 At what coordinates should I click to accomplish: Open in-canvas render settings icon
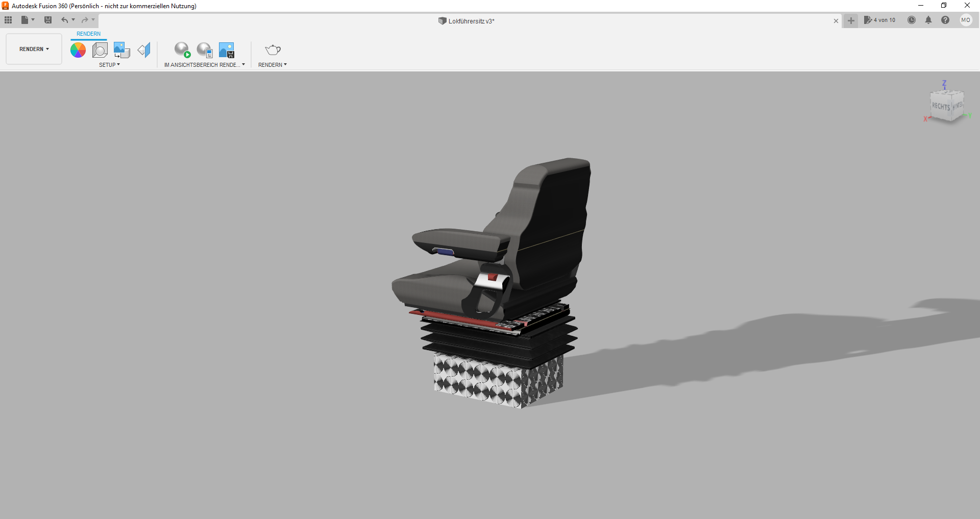(205, 50)
